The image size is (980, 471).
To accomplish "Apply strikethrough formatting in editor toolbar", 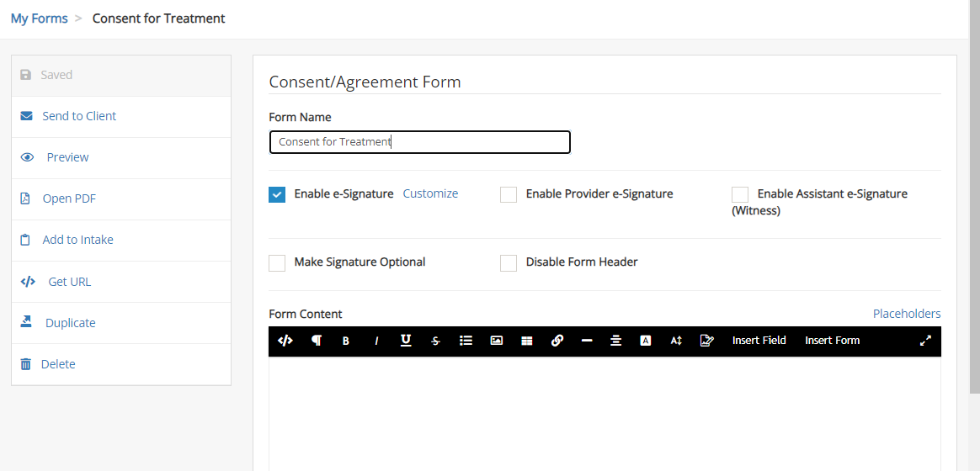I will coord(435,341).
